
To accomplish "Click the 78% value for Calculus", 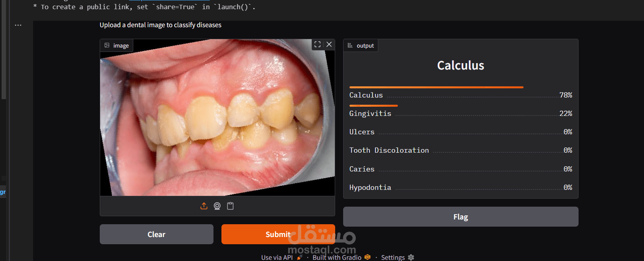I will point(566,95).
